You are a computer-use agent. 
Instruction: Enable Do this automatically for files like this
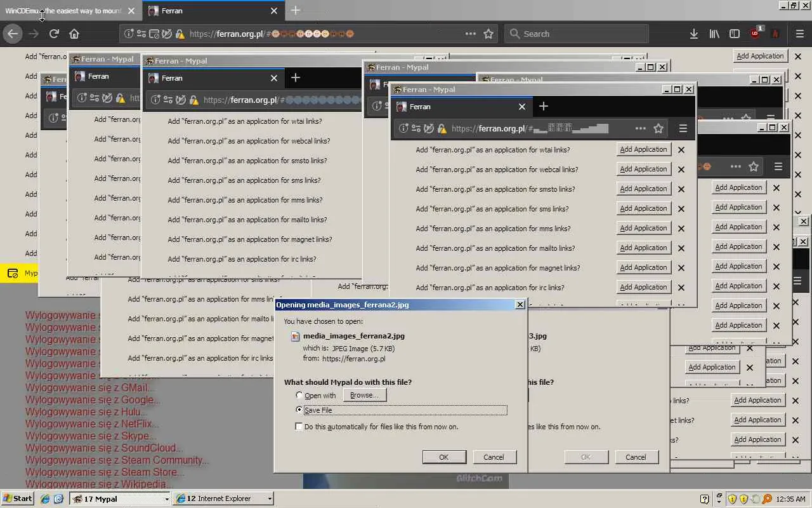pos(299,427)
